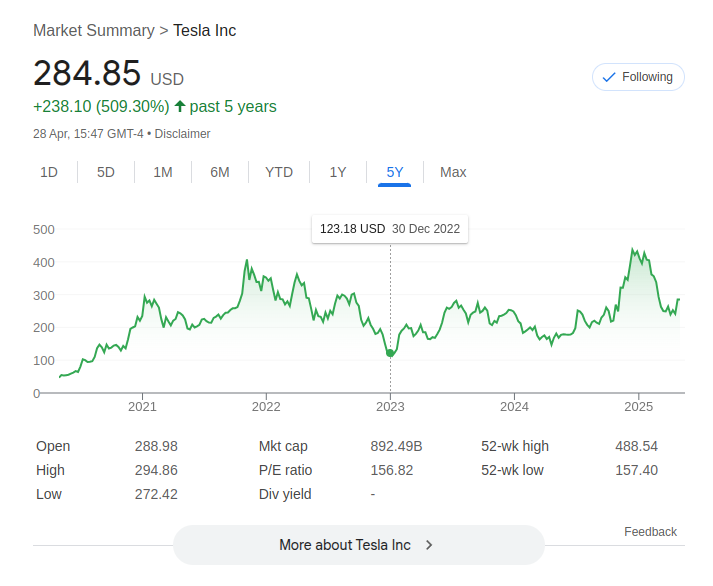
Task: Select the 5D time range tab
Action: tap(105, 172)
